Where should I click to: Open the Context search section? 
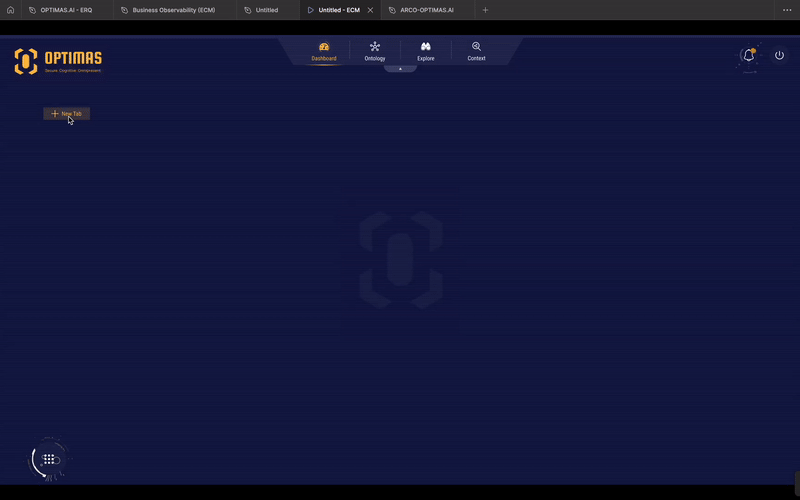[476, 52]
